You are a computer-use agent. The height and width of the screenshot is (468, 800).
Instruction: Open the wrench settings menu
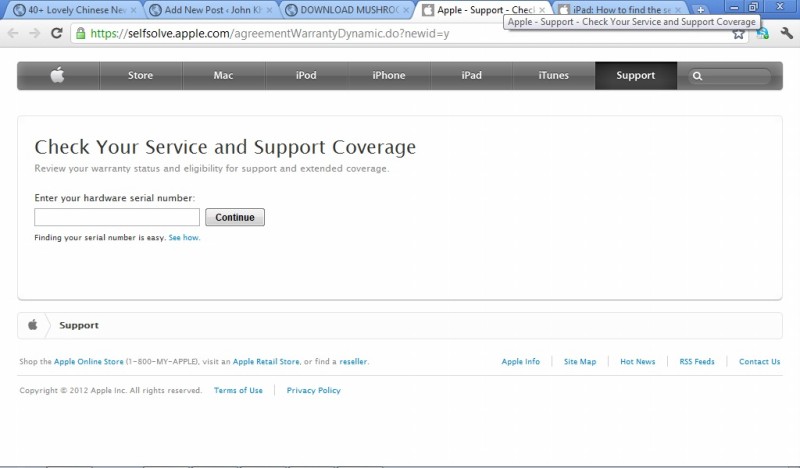point(786,34)
